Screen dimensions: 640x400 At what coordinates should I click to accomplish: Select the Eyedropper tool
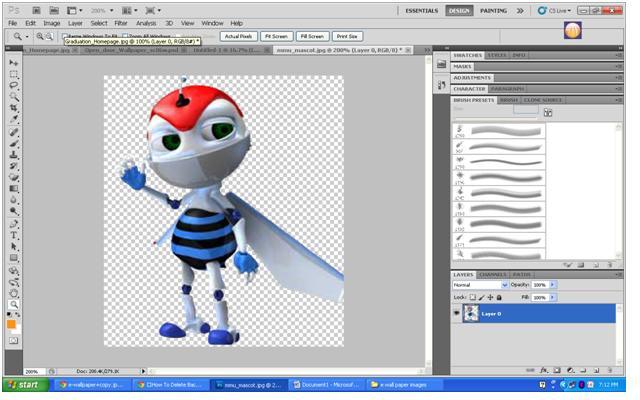[x=13, y=120]
